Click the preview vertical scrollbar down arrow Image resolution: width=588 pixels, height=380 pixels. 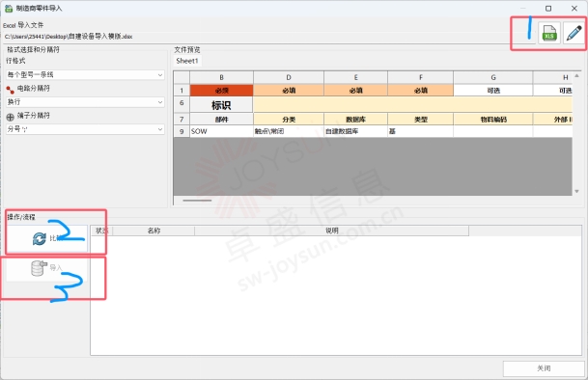pyautogui.click(x=576, y=192)
